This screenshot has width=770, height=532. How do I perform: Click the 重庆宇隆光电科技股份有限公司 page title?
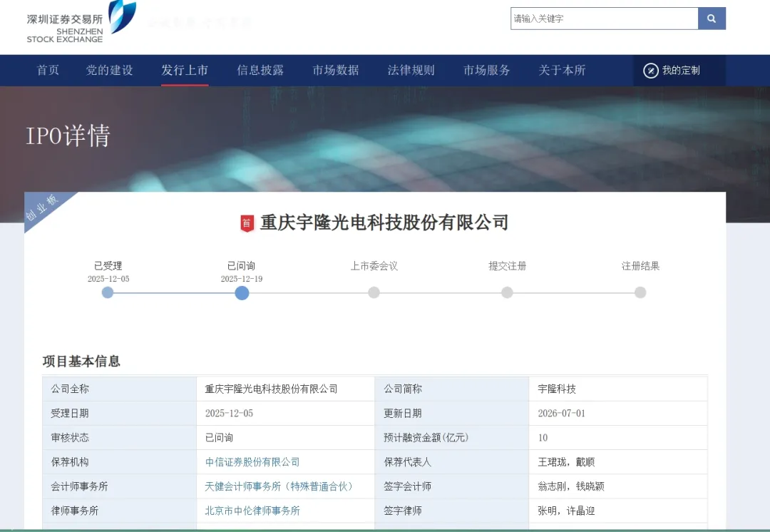(x=384, y=223)
